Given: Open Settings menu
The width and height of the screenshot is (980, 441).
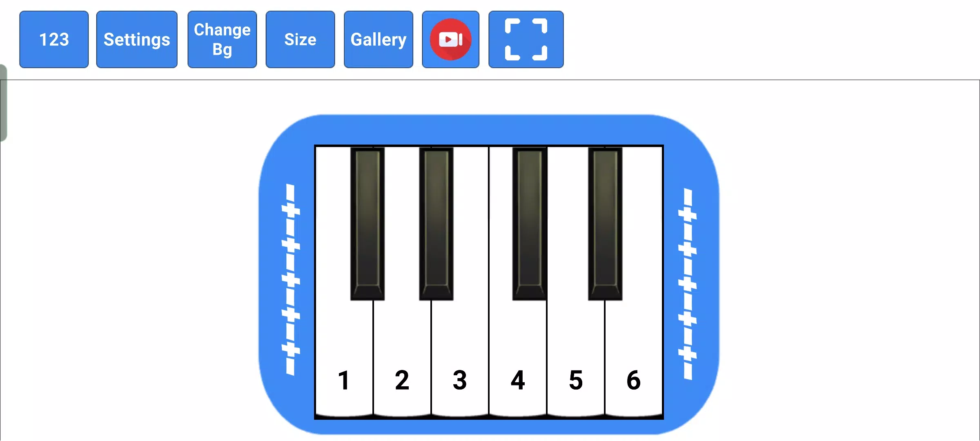Looking at the screenshot, I should (136, 39).
